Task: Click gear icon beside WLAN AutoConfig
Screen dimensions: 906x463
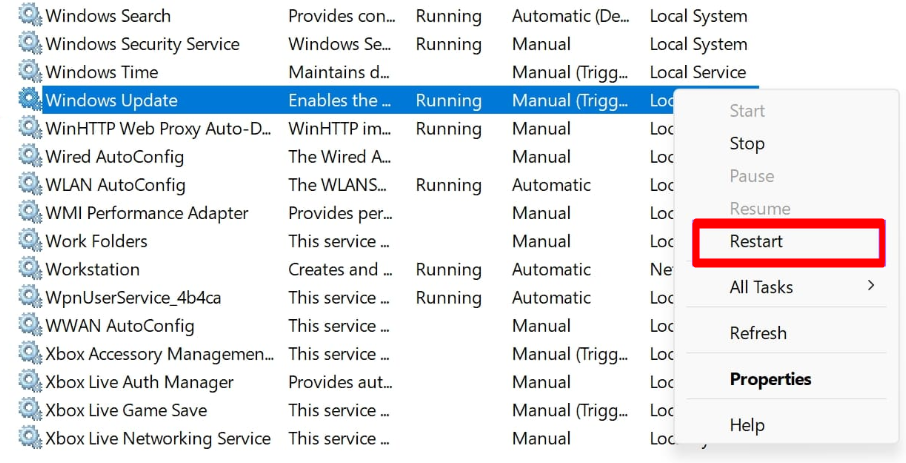Action: [x=30, y=184]
